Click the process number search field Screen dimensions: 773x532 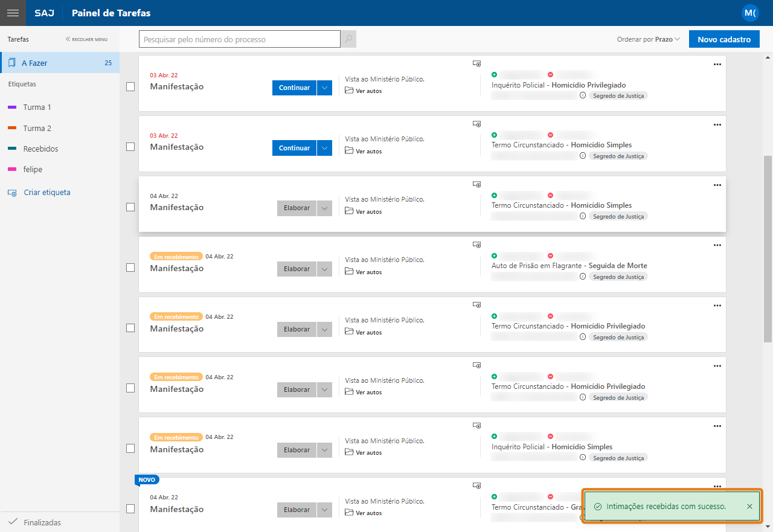click(x=240, y=39)
